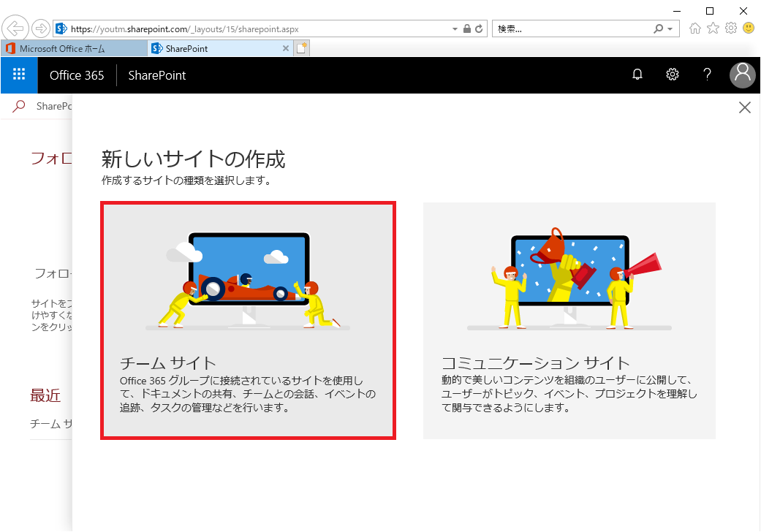The height and width of the screenshot is (532, 761).
Task: Open the Office 365 app launcher grid
Action: (19, 75)
